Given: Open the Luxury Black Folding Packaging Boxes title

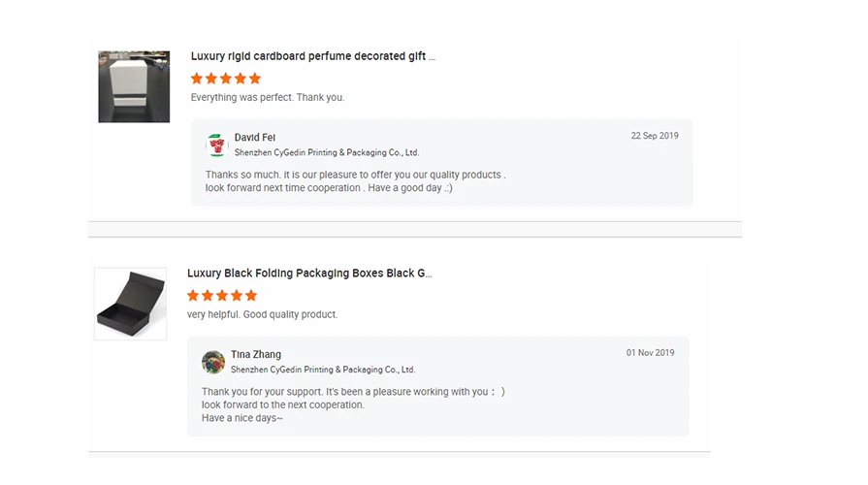Looking at the screenshot, I should coord(308,274).
